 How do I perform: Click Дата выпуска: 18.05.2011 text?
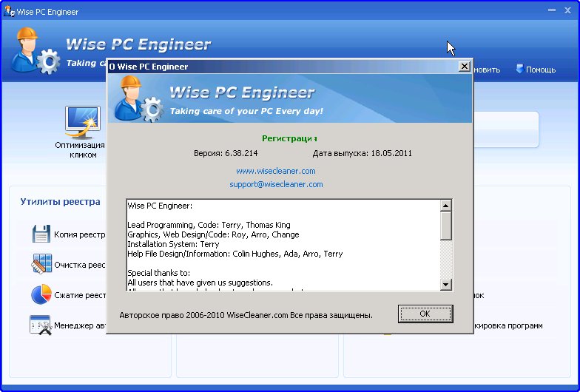point(362,153)
